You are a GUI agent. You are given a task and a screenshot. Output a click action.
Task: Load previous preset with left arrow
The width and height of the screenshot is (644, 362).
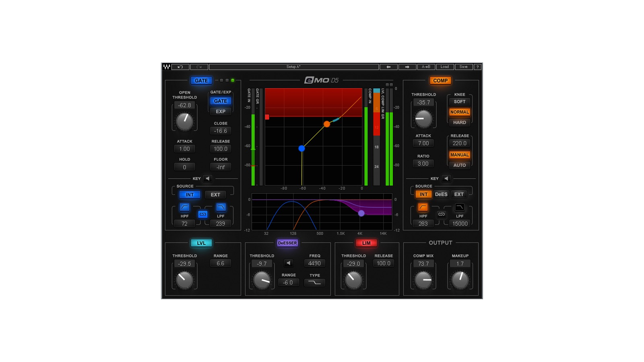click(388, 67)
